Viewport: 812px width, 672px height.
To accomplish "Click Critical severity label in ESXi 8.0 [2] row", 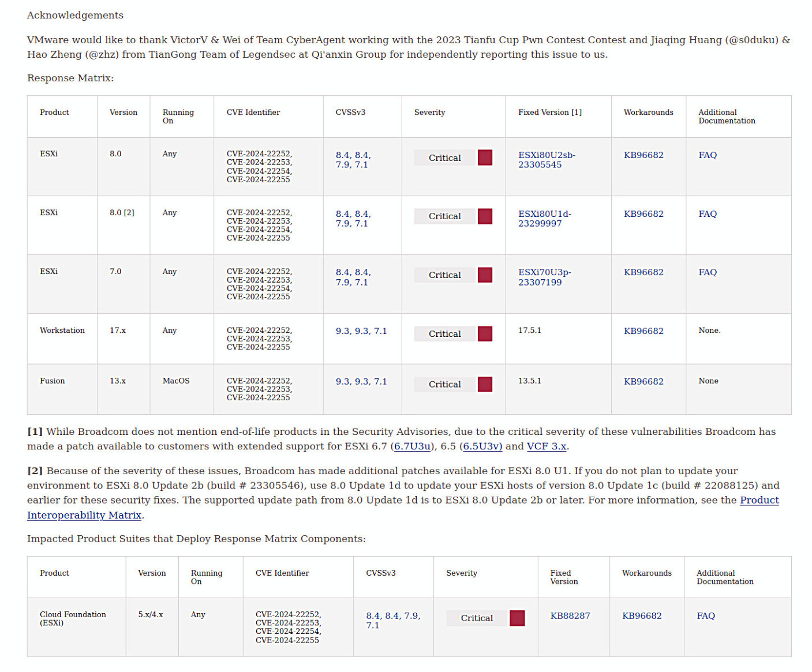I will 444,216.
